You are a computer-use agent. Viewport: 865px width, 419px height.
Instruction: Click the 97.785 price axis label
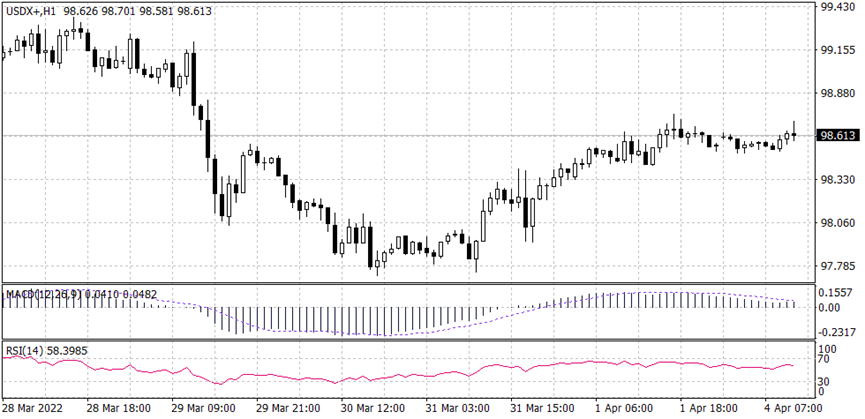click(x=837, y=267)
